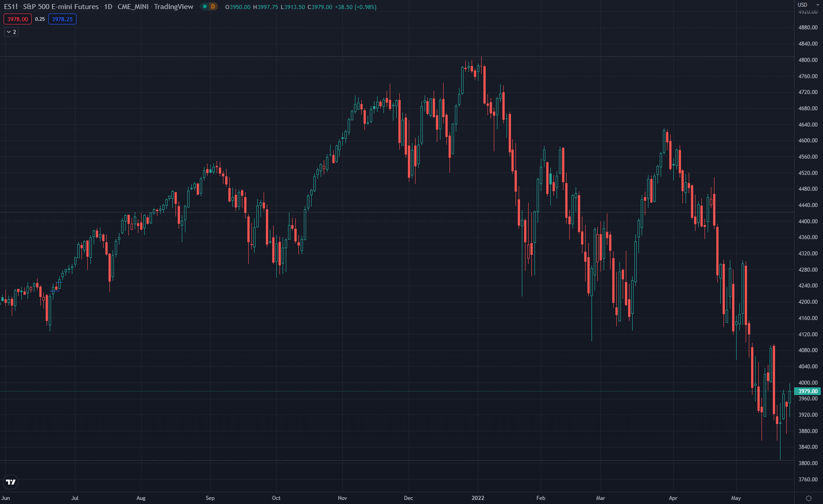This screenshot has width=823, height=504.
Task: Click the close value C3979.00
Action: click(x=320, y=7)
